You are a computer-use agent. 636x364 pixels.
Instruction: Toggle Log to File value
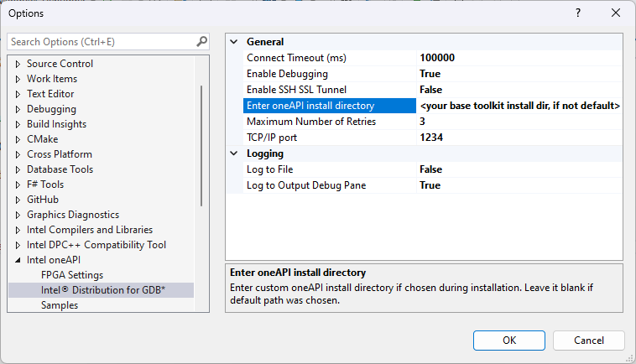[431, 169]
